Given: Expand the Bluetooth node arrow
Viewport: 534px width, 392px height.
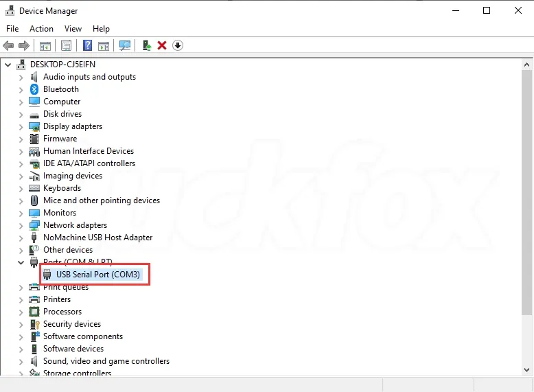Looking at the screenshot, I should click(x=21, y=90).
